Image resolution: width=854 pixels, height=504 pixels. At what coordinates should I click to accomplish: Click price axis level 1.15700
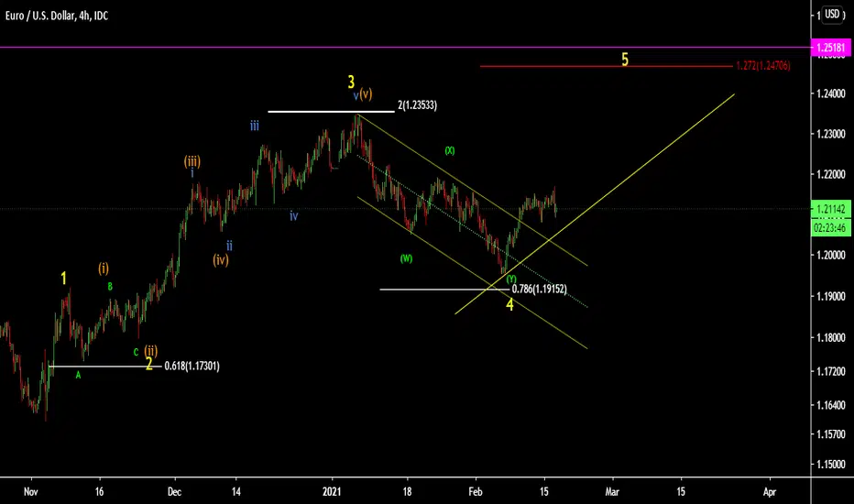830,434
